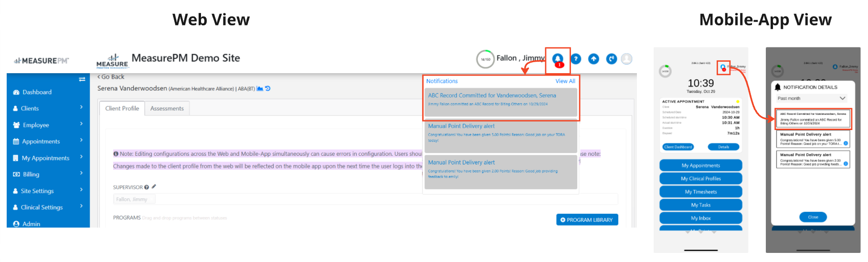
Task: Expand the Clients sidebar menu
Action: point(48,109)
